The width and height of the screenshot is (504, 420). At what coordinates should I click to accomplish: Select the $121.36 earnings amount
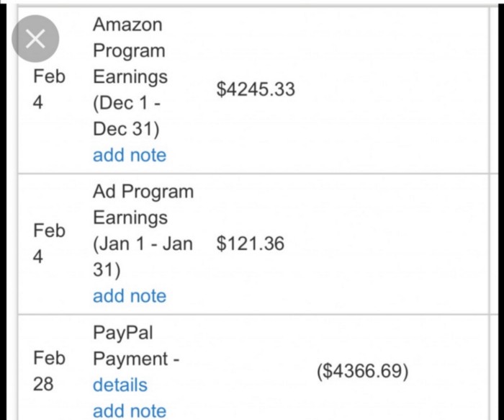coord(251,243)
